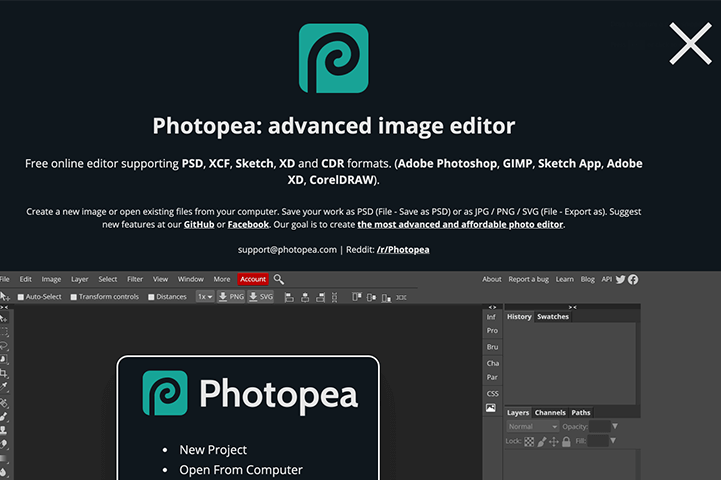Select the Gradient tool
Viewport: 721px width, 480px height.
pyautogui.click(x=4, y=458)
